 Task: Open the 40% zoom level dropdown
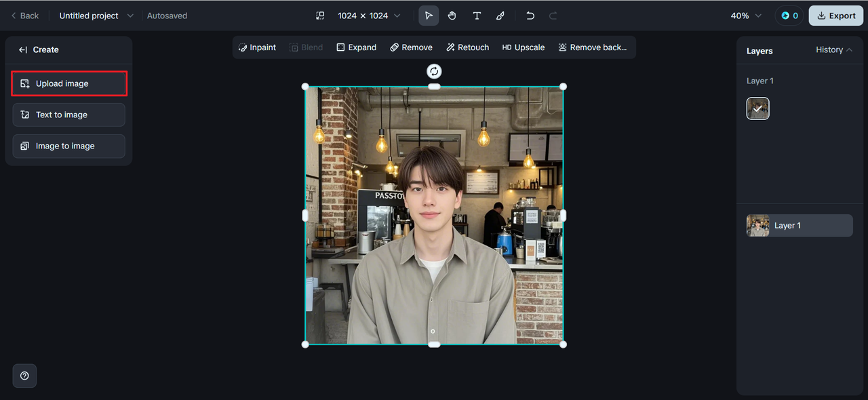point(746,16)
